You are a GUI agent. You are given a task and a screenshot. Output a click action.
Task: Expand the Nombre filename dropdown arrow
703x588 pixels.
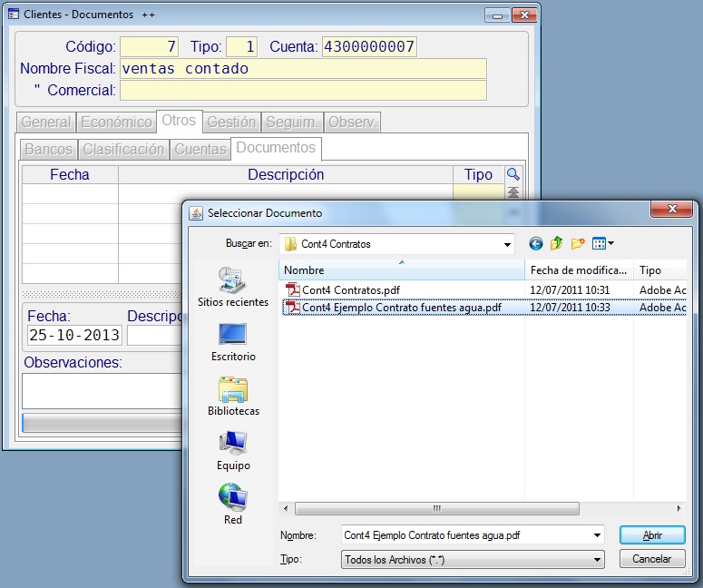coord(596,535)
